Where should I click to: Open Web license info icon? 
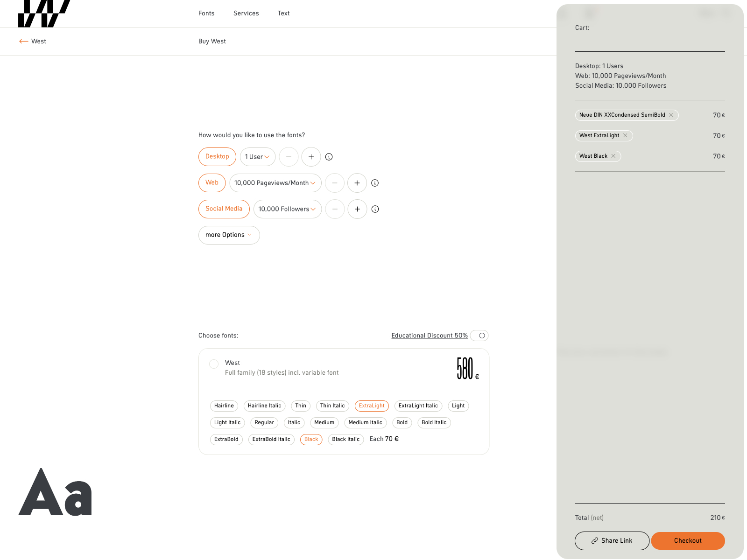[x=375, y=183]
